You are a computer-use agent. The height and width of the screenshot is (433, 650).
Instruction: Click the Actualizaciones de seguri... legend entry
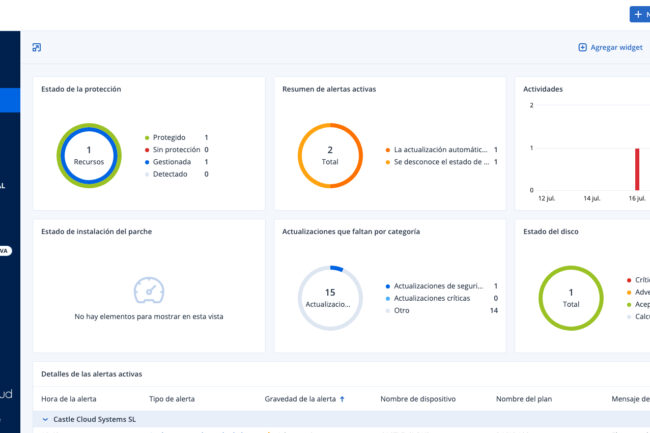point(441,286)
